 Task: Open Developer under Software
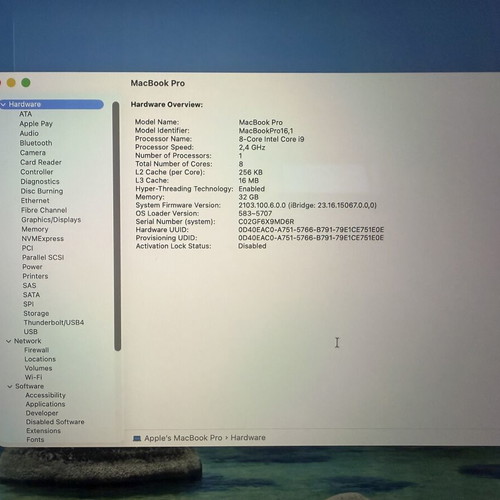click(42, 413)
